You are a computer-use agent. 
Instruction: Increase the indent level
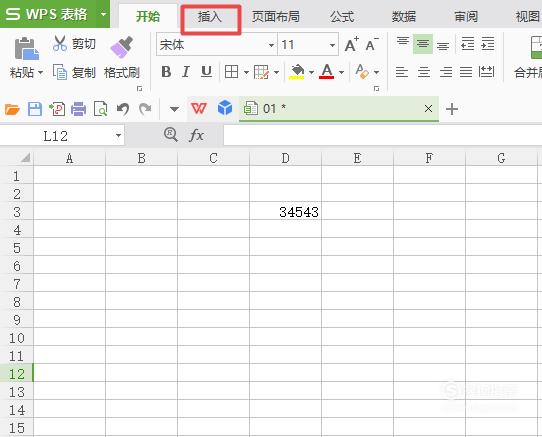click(x=488, y=44)
